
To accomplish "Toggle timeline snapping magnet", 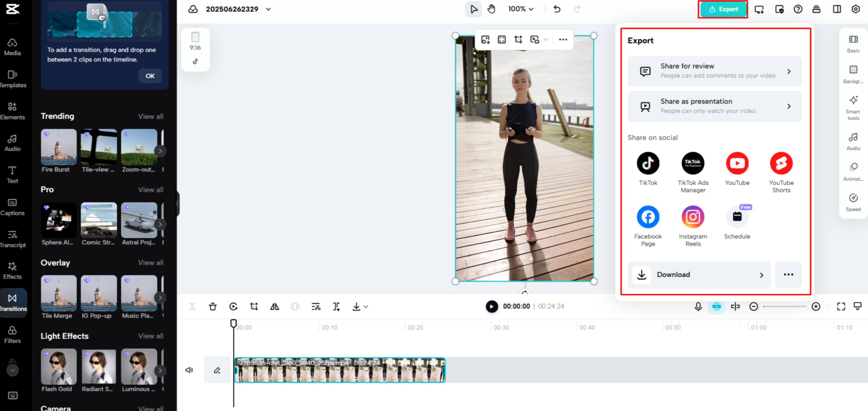I will [716, 307].
